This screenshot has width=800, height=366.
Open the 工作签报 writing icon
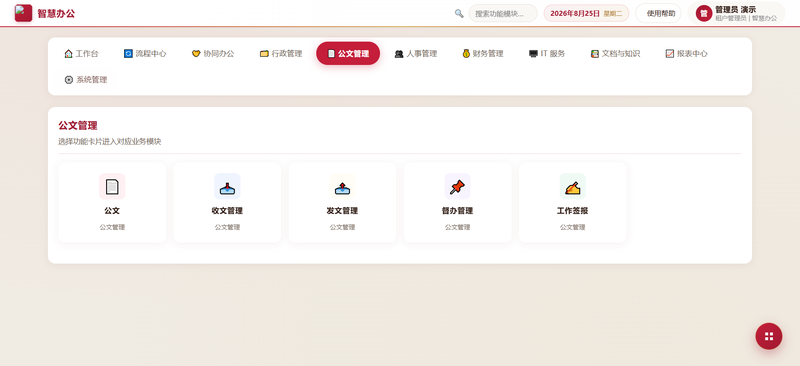tap(572, 186)
